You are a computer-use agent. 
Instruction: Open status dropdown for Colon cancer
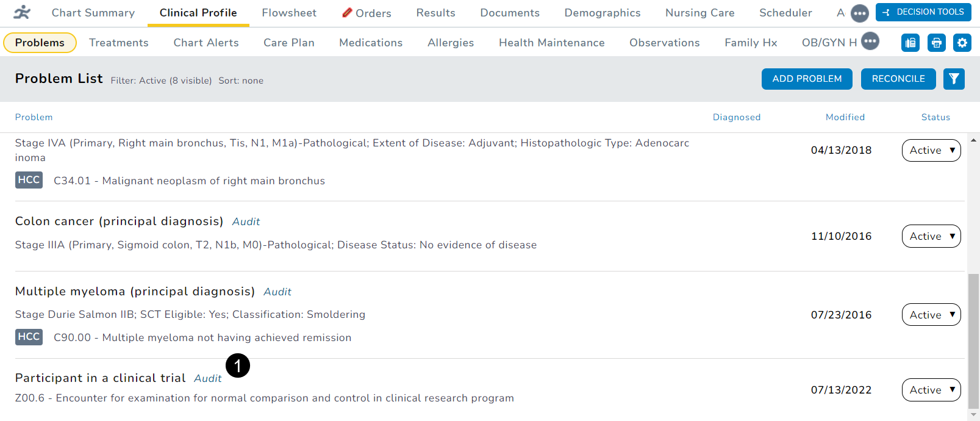pos(931,236)
